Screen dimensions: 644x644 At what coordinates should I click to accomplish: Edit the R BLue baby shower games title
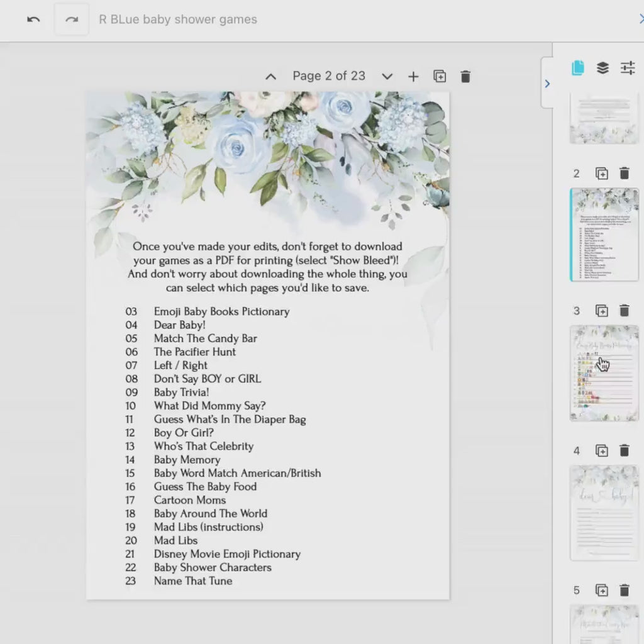click(176, 19)
